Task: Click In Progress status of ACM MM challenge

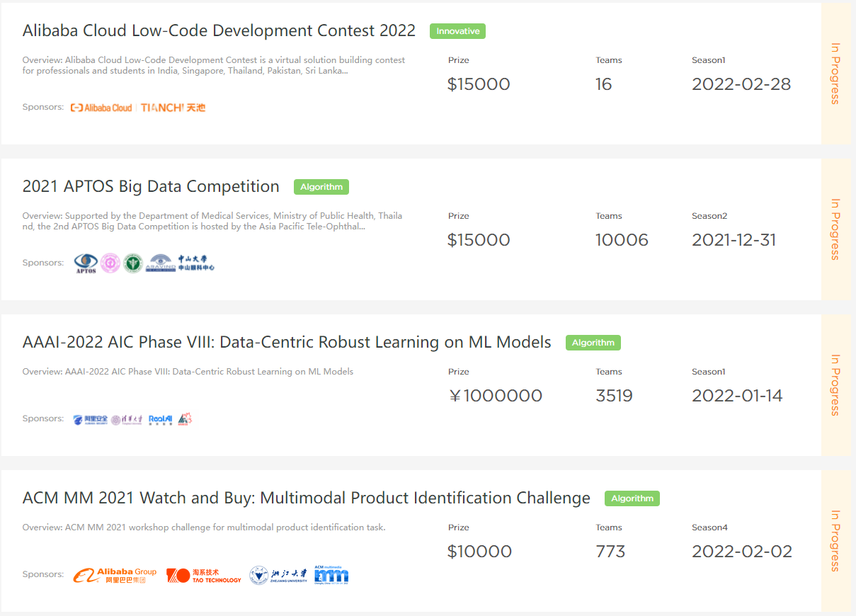Action: click(835, 541)
